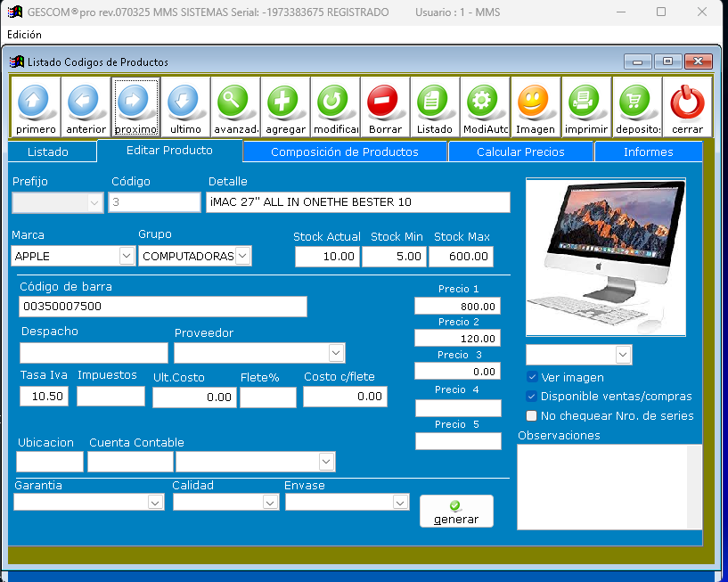Screen dimensions: 728x582
Task: Minimize the Listado Codigos inner window
Action: tap(638, 61)
